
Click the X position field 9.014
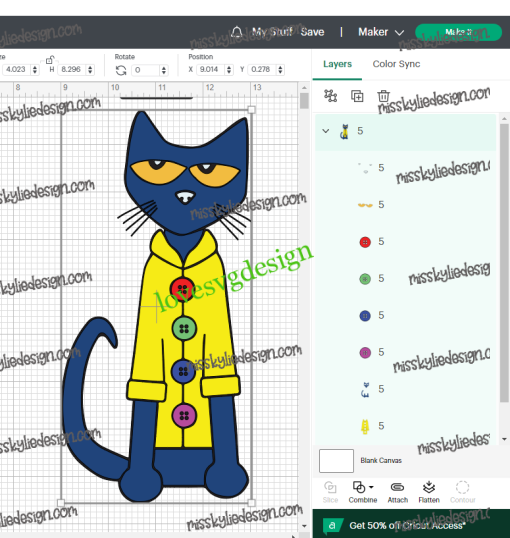point(210,70)
